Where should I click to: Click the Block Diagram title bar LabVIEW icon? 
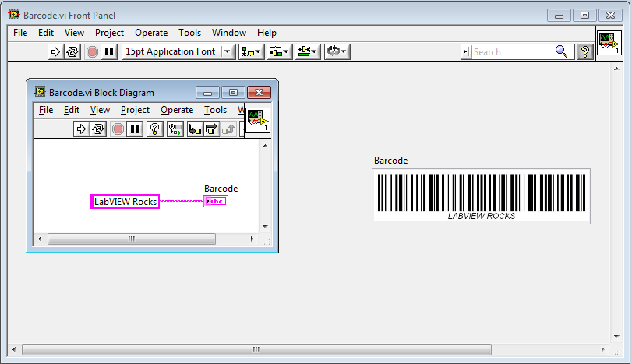[40, 92]
